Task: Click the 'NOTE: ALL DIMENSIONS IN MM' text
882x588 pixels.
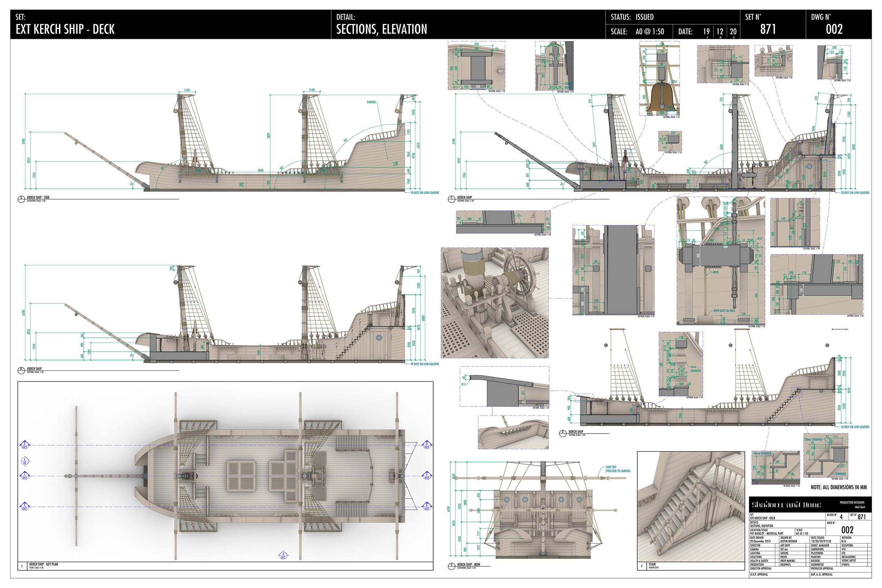Action: click(x=838, y=487)
